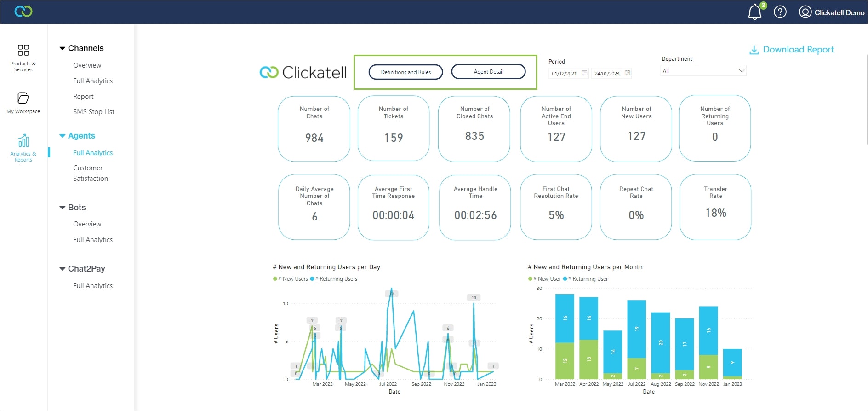Screen dimensions: 868x411
Task: Click # New Users legend in daily chart
Action: [291, 279]
